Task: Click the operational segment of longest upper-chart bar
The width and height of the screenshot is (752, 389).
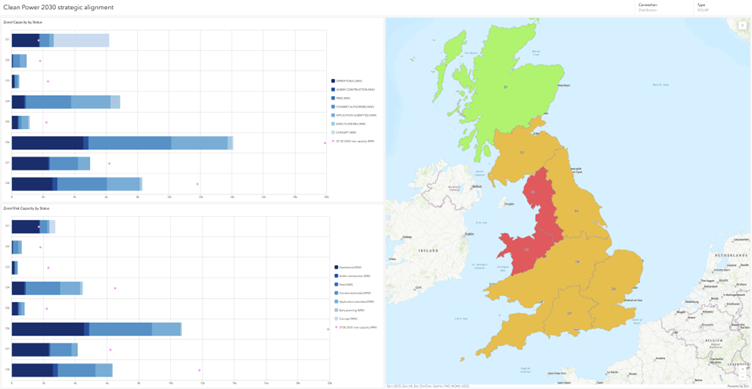Action: tap(47, 143)
